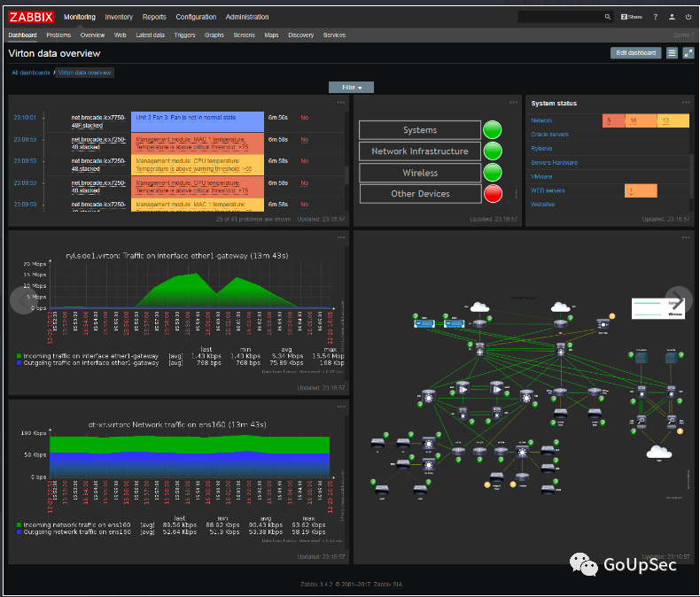700x597 pixels.
Task: Click the top search input field
Action: [561, 17]
